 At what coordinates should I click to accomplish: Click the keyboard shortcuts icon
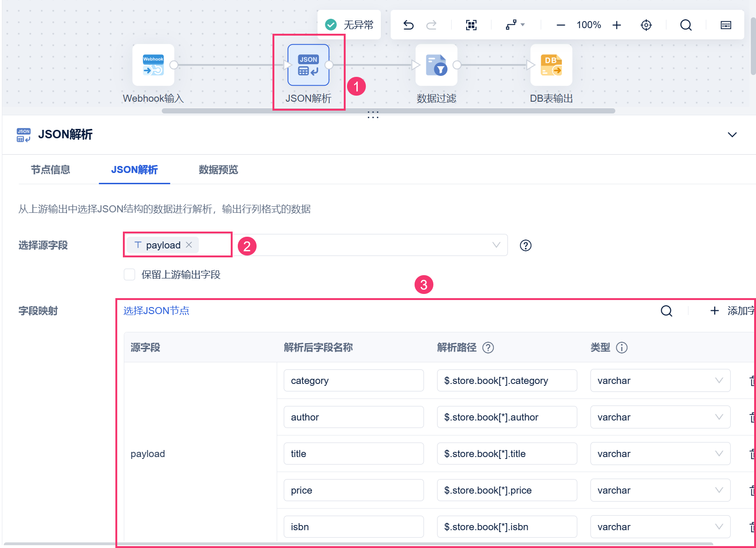[x=726, y=25]
